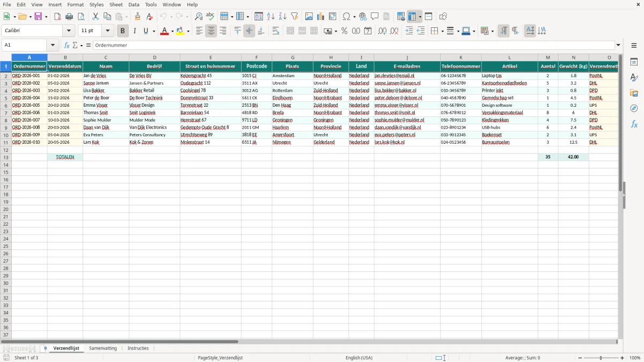
Task: Open Conditional Formatting dropdown arrow
Action: (x=492, y=31)
